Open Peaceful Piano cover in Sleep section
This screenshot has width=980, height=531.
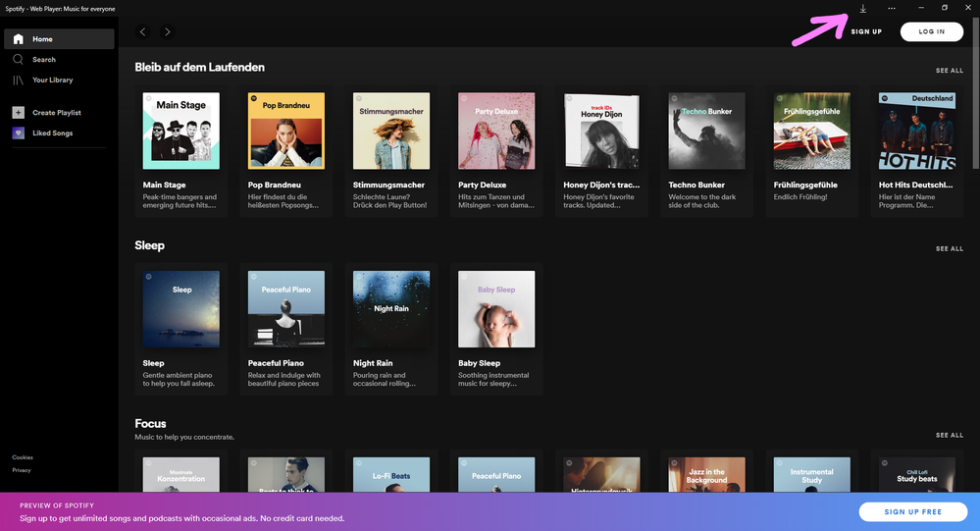[x=286, y=309]
